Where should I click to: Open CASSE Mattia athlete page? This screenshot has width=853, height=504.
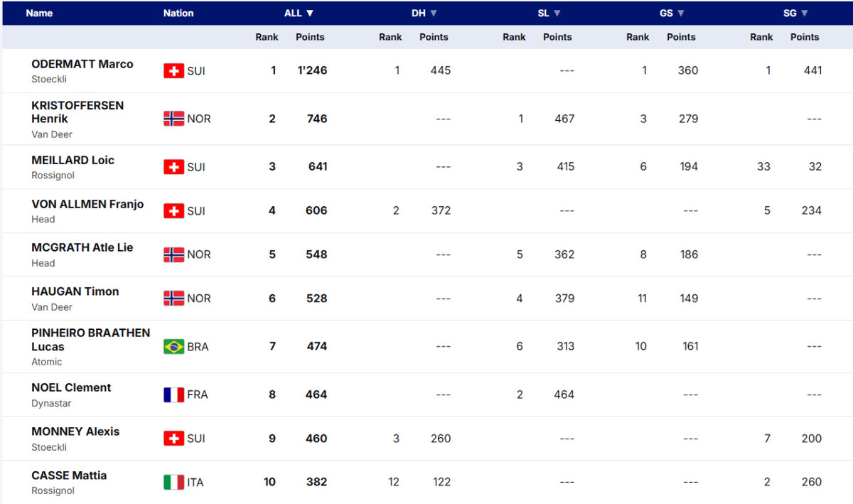pyautogui.click(x=69, y=476)
